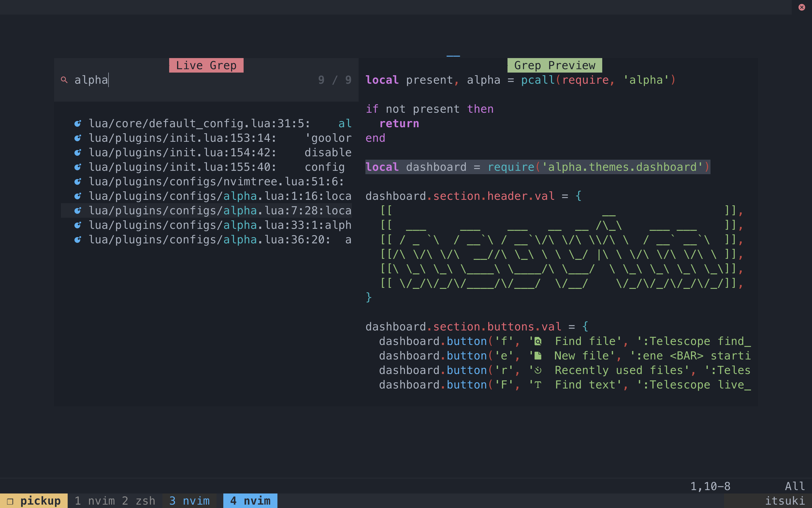This screenshot has width=812, height=508.
Task: Click the New file icon in preview
Action: [x=538, y=356]
